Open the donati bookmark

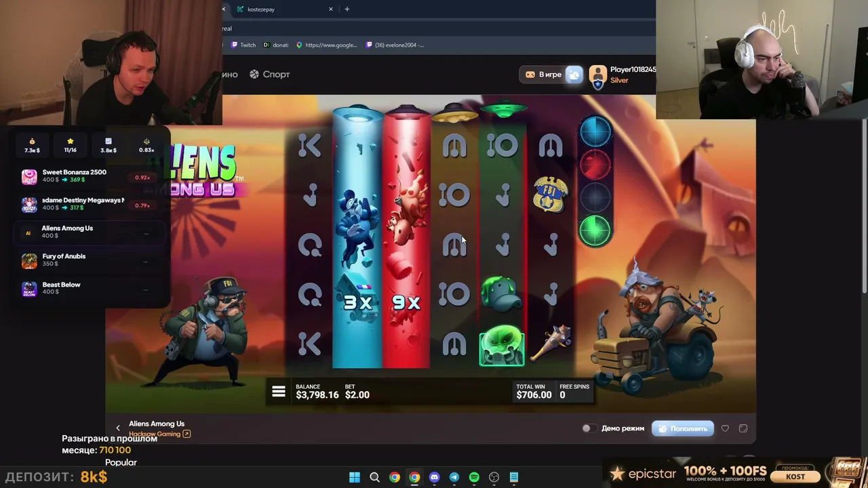(x=276, y=45)
